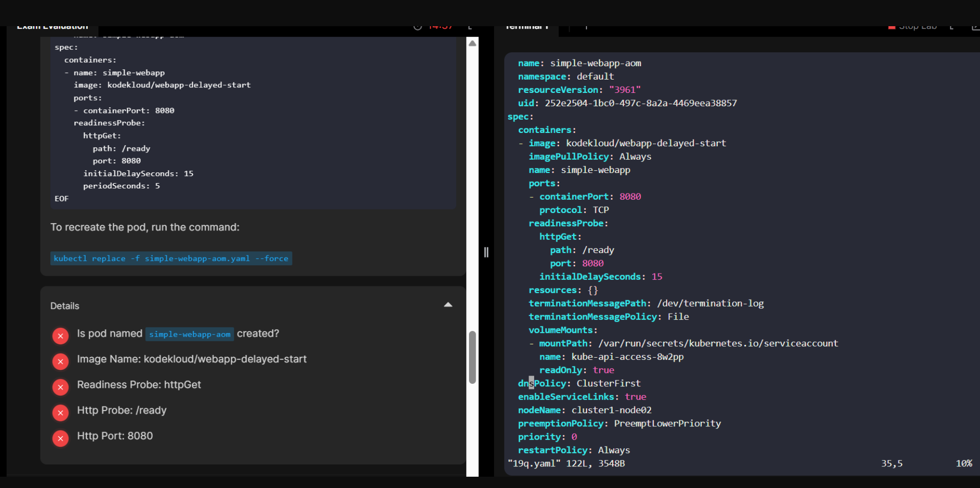980x488 pixels.
Task: Click the Details section header
Action: tap(65, 306)
